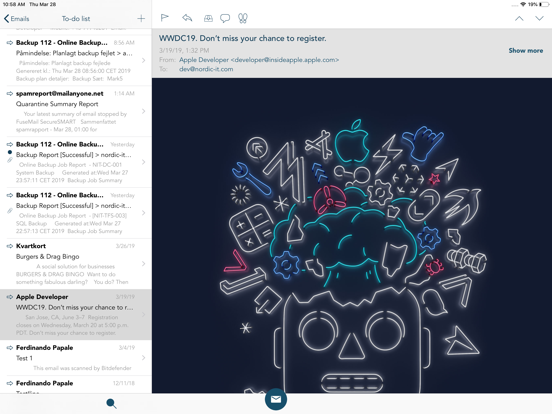
Task: Tap attachment paperclip on NIT-TFS-003 row
Action: 10,211
